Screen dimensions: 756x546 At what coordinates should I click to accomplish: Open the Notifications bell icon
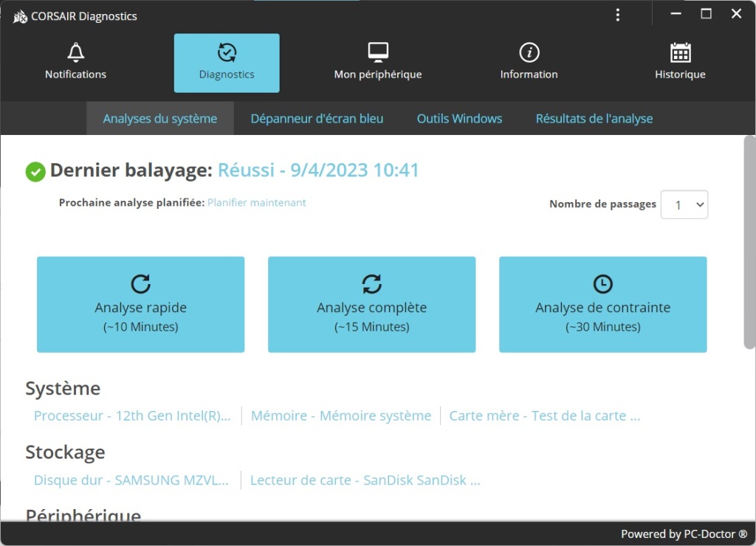75,53
